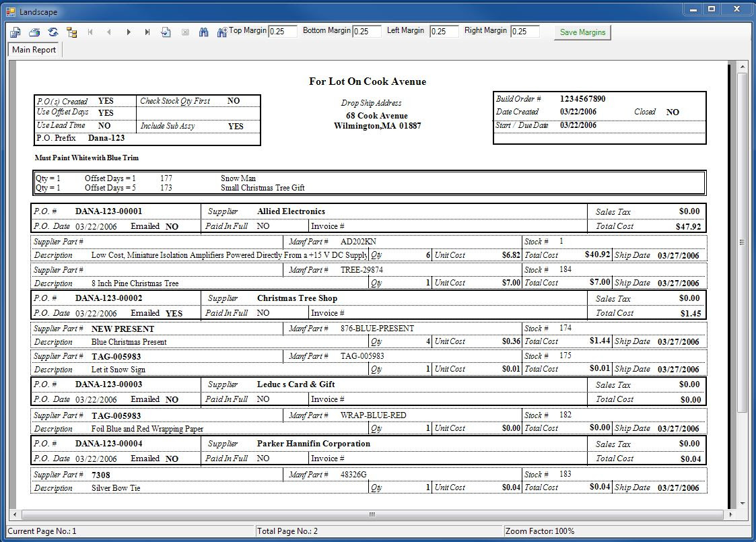This screenshot has height=542, width=756.
Task: Click 'Total Page No.: 2' in status bar
Action: tap(287, 531)
